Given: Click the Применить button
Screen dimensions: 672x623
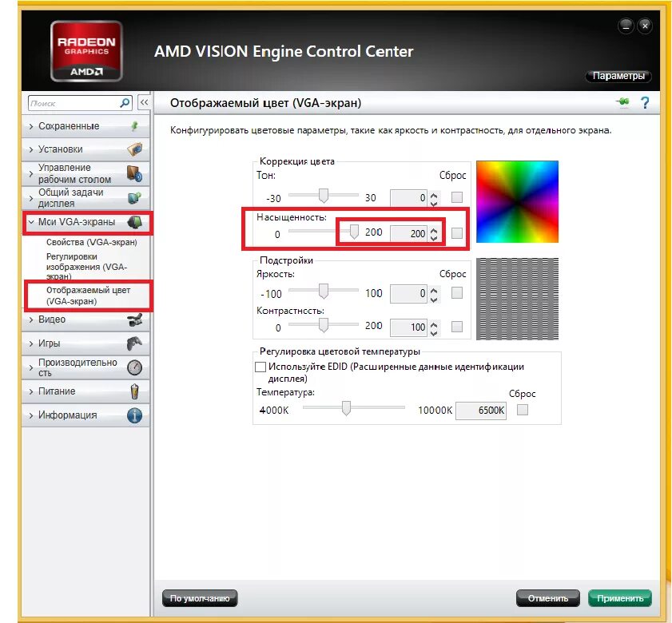Looking at the screenshot, I should click(x=620, y=598).
